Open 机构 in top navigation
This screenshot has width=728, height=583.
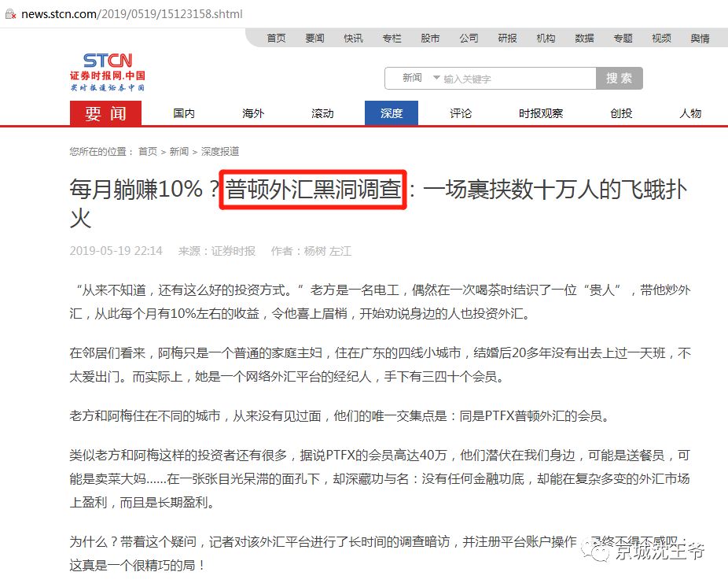pos(546,38)
